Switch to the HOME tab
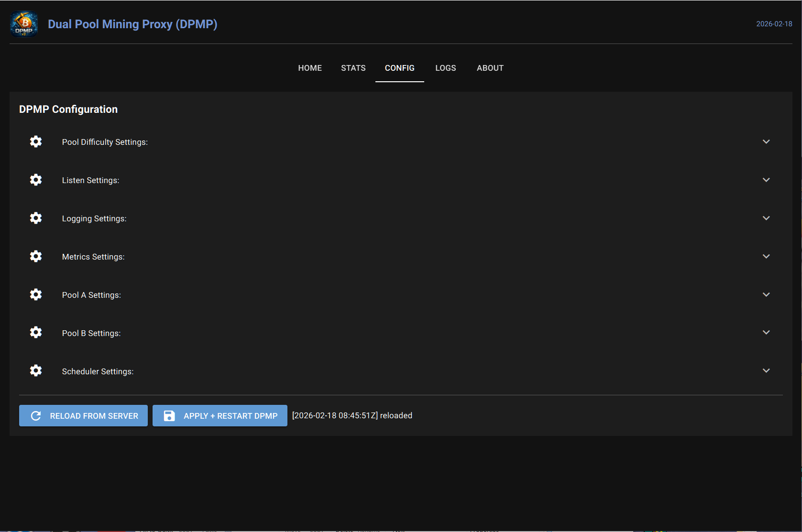The width and height of the screenshot is (802, 532). coord(310,68)
